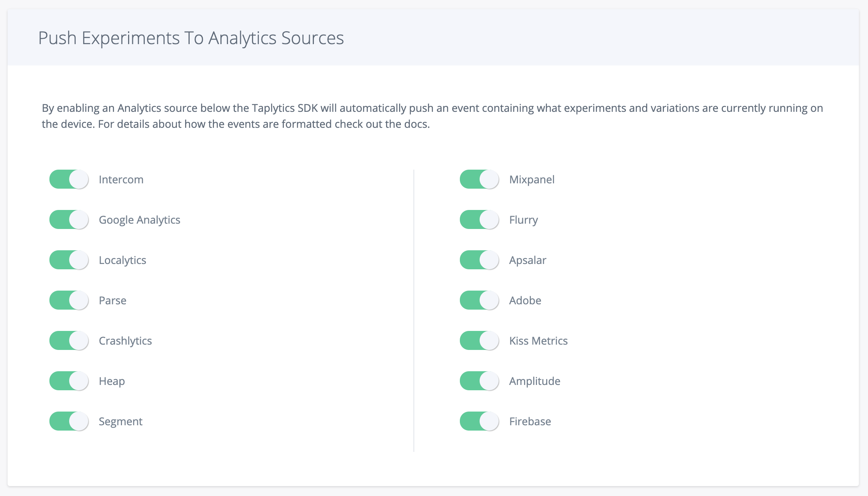Switch off Parse integration
Viewport: 868px width, 496px height.
coord(69,300)
